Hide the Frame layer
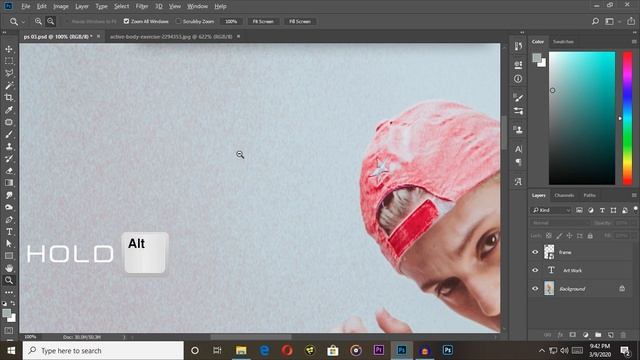Screen dimensions: 640x360 point(535,252)
